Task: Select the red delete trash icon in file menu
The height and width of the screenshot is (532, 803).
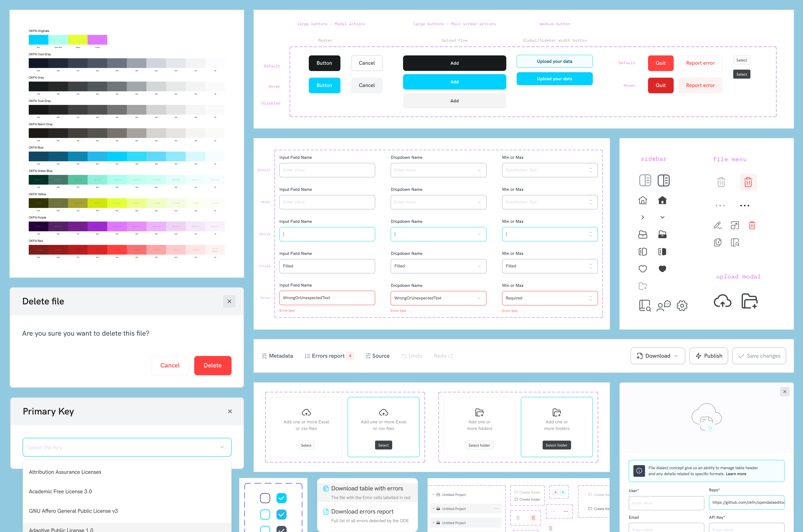Action: 748,182
